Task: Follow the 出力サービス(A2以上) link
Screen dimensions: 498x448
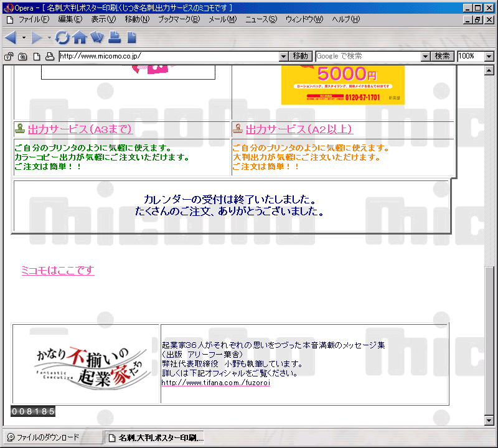Action: (x=299, y=129)
